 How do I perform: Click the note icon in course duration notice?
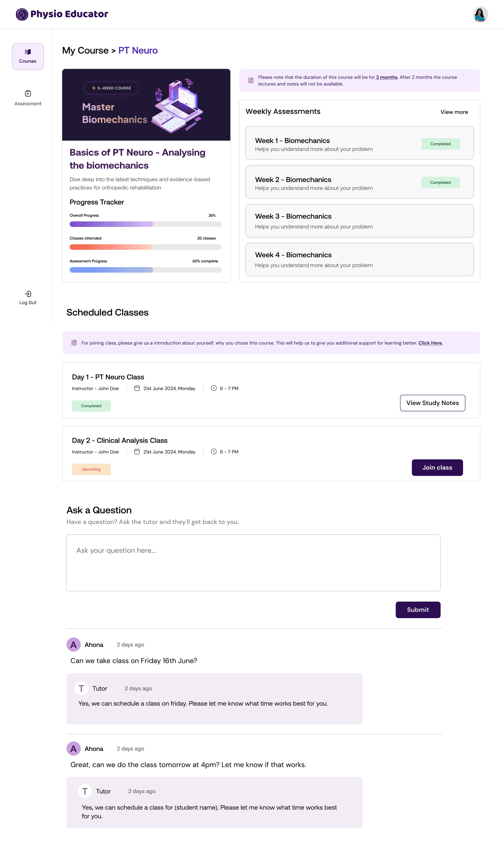coord(251,80)
